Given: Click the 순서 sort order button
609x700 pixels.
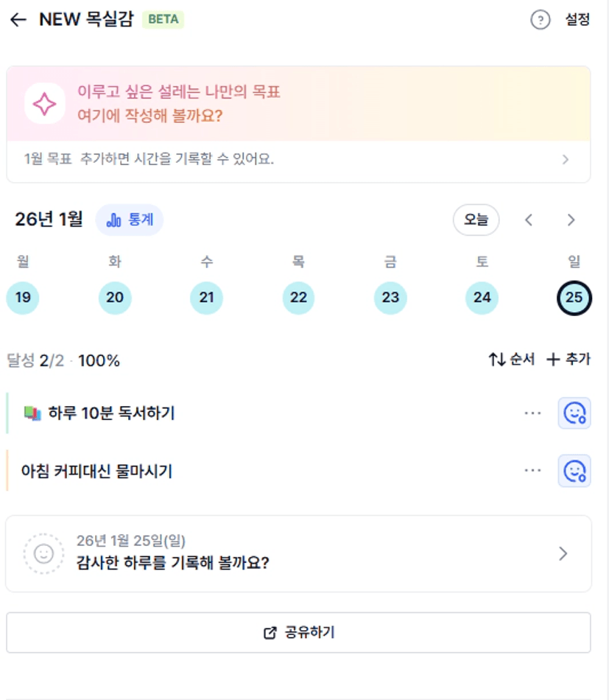Looking at the screenshot, I should tap(511, 360).
